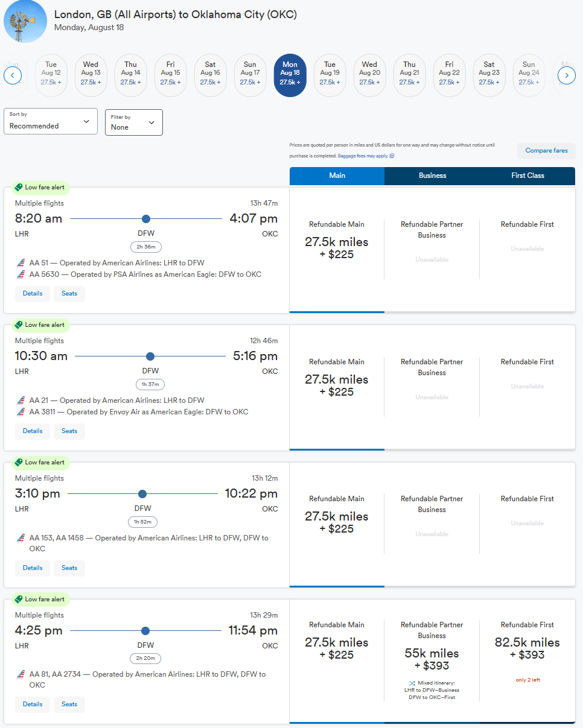Click the 'only 2 left' notice

click(527, 680)
